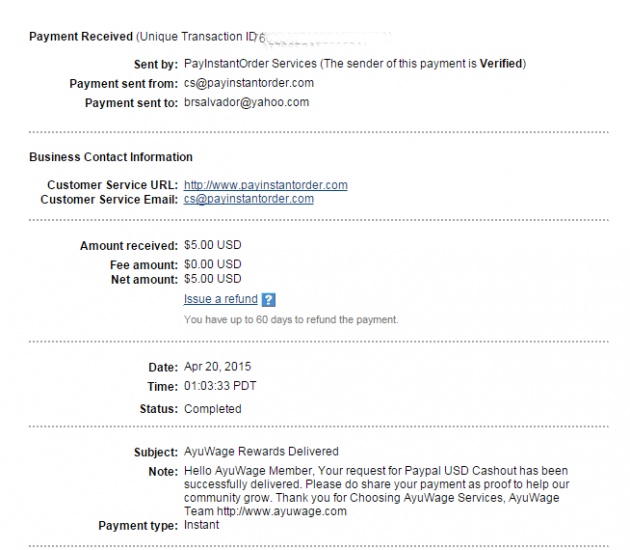Click the Business Contact Information heading
This screenshot has width=630, height=550.
click(111, 157)
